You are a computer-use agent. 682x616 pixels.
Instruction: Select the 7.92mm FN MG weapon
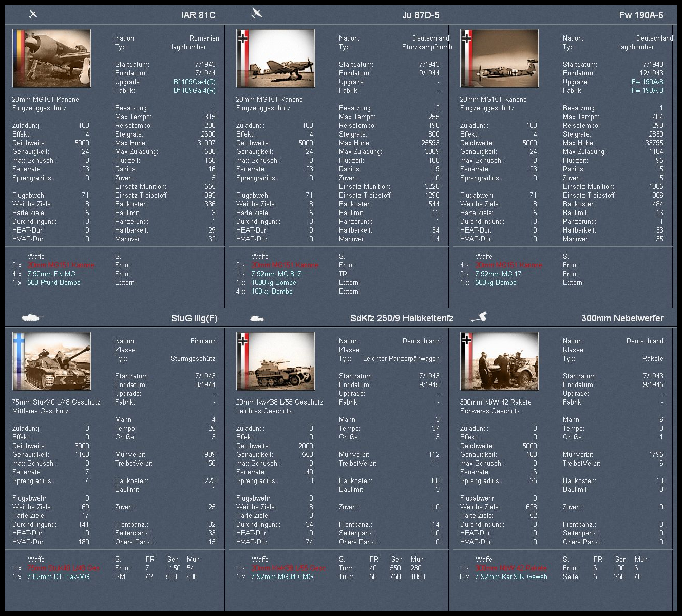[x=51, y=274]
